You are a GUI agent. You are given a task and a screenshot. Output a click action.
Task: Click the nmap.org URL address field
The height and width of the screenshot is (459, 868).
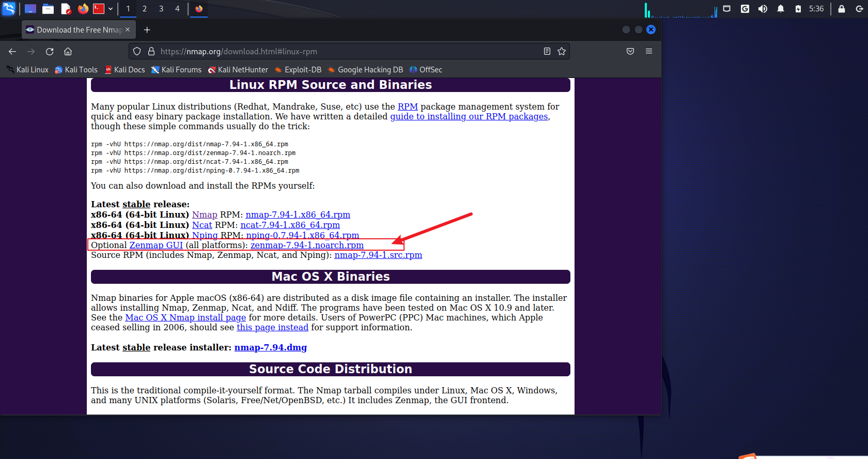coord(349,51)
